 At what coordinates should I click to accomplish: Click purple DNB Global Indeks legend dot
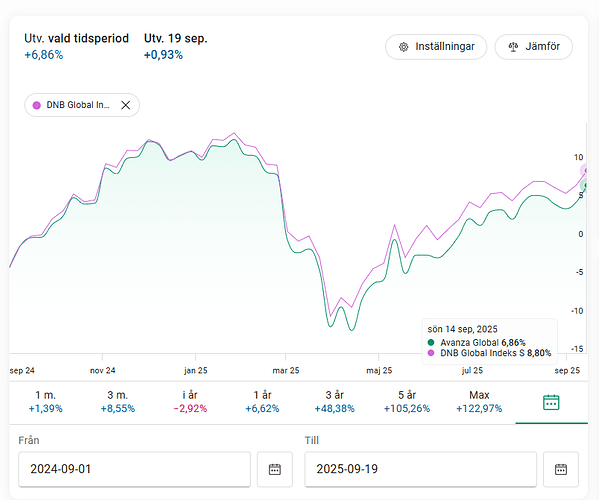pyautogui.click(x=431, y=353)
